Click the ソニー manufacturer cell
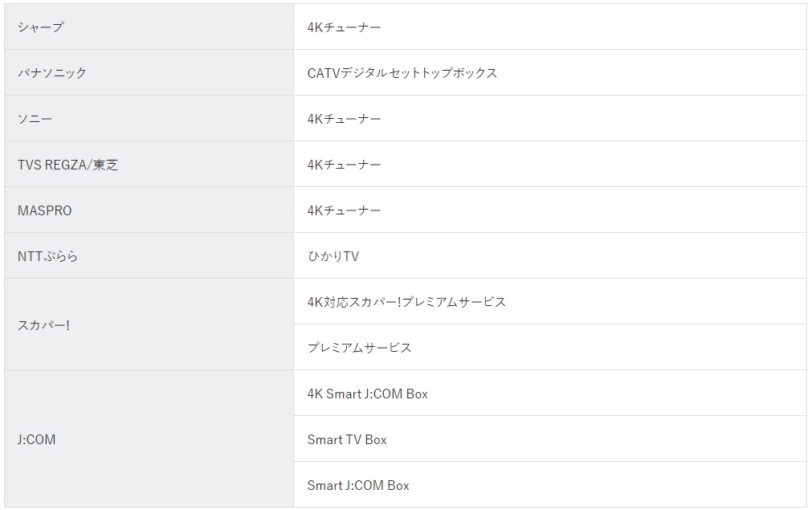The height and width of the screenshot is (510, 812). coord(149,119)
